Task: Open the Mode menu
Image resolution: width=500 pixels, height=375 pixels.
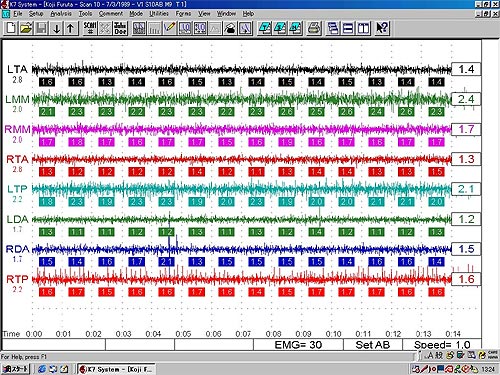Action: [x=136, y=14]
